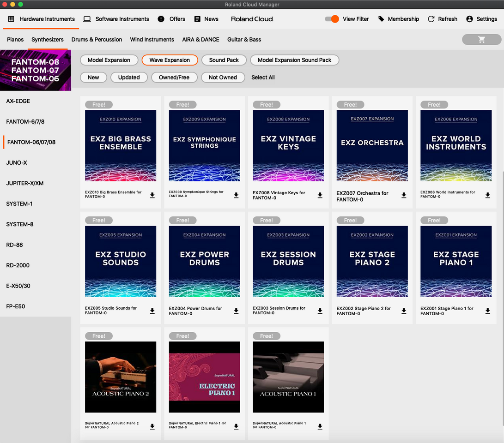This screenshot has width=504, height=443.
Task: Click the Membership tag icon
Action: coord(381,19)
